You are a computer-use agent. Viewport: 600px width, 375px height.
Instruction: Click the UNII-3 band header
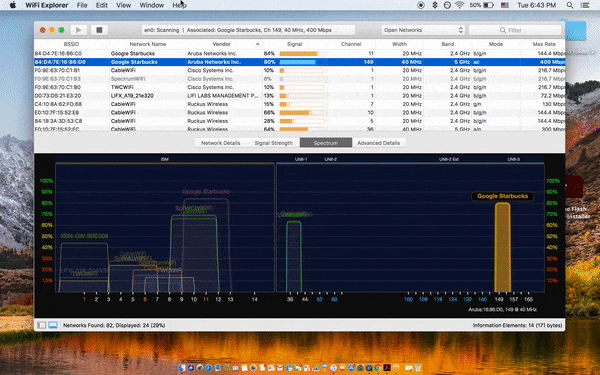[514, 159]
